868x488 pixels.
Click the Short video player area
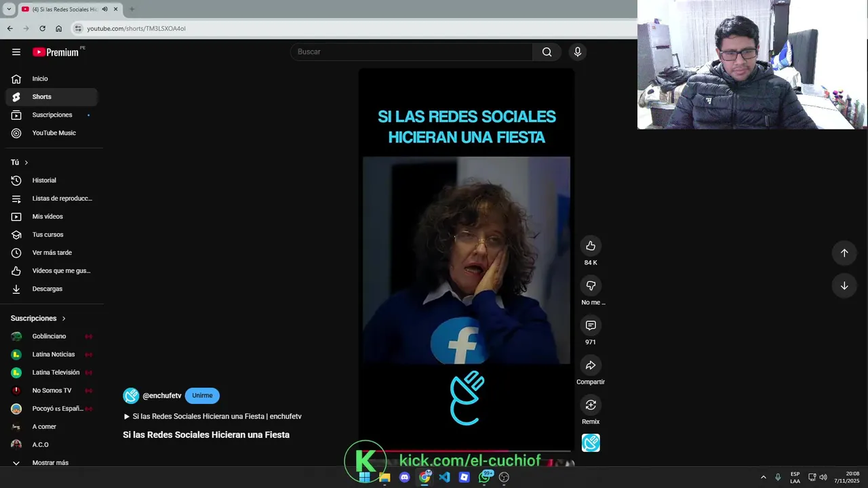467,260
